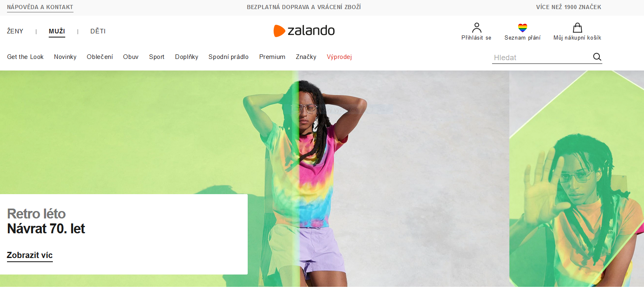Open the Doplňky menu

pyautogui.click(x=187, y=57)
